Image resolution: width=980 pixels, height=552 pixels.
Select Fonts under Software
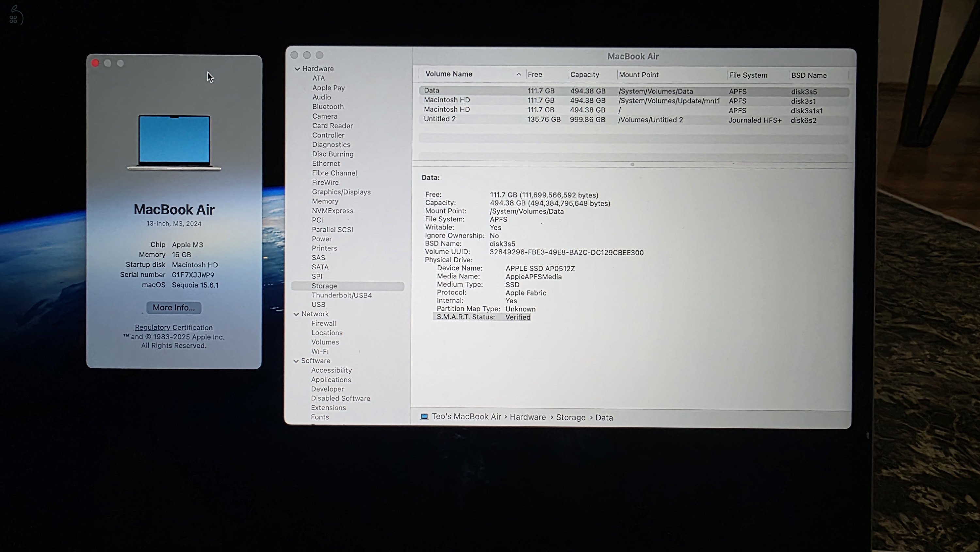(x=319, y=417)
